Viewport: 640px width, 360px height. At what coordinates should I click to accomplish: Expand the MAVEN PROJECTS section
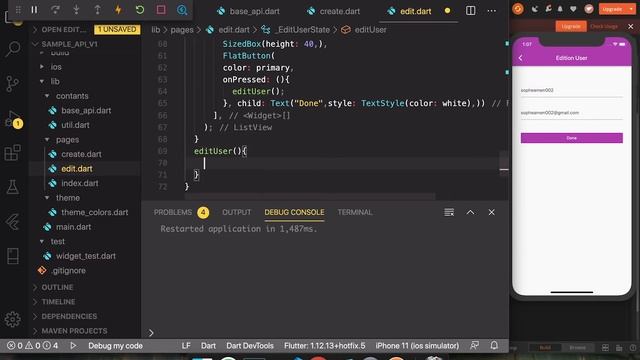click(74, 331)
